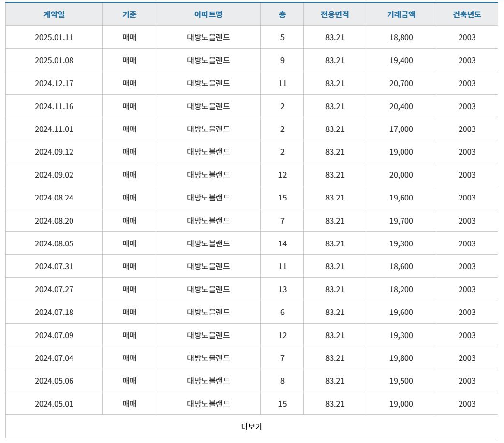Click 2003 in the 2025.01.08 row
The width and height of the screenshot is (504, 443).
(x=467, y=60)
